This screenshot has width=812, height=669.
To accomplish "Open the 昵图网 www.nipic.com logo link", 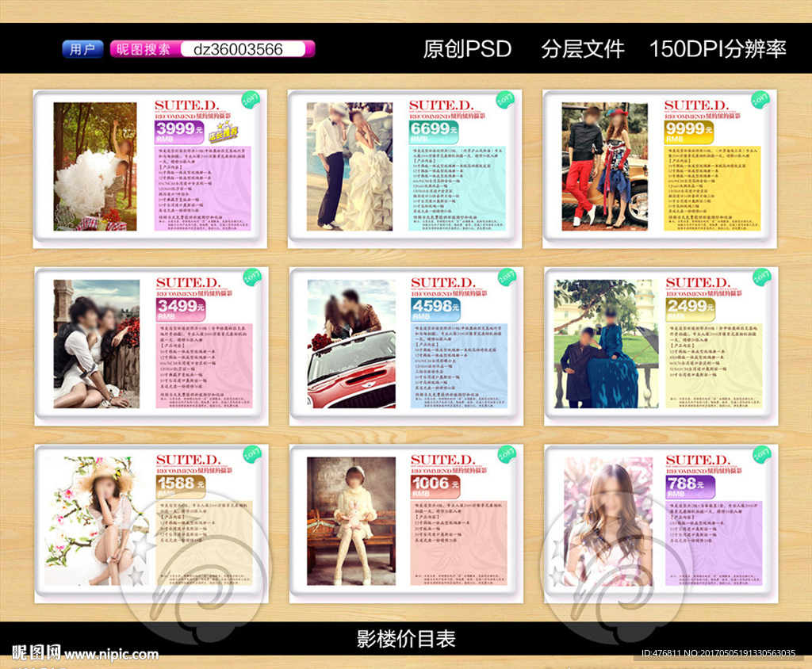I will click(85, 654).
